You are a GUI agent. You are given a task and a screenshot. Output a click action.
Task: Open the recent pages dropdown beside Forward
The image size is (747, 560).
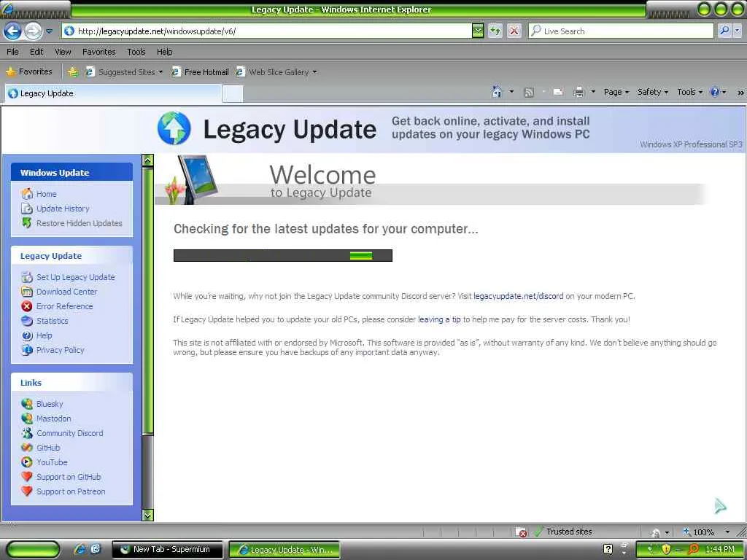pos(49,31)
